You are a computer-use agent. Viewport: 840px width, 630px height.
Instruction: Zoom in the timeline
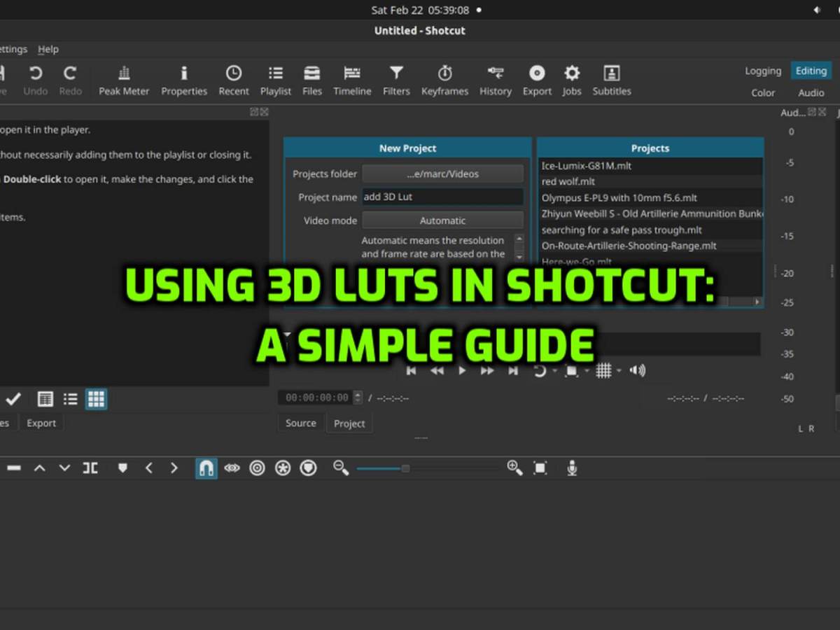pos(514,468)
